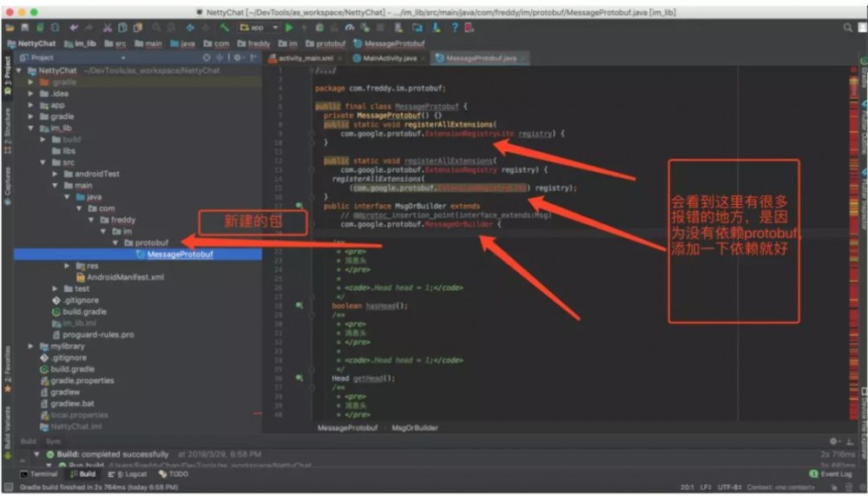868x496 pixels.
Task: Click UTF-8 encoding in status bar
Action: 730,487
